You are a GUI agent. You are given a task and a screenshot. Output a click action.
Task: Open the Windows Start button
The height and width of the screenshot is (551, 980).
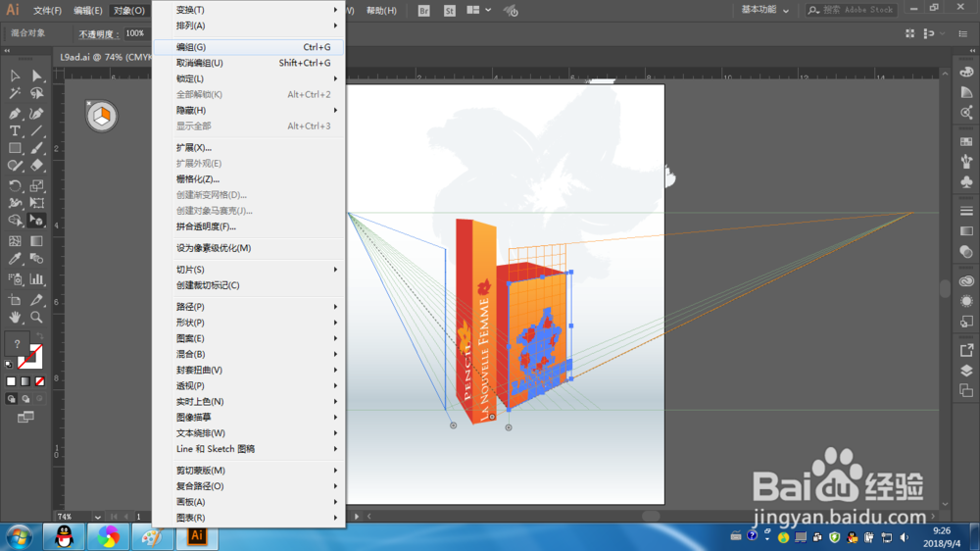click(x=19, y=537)
